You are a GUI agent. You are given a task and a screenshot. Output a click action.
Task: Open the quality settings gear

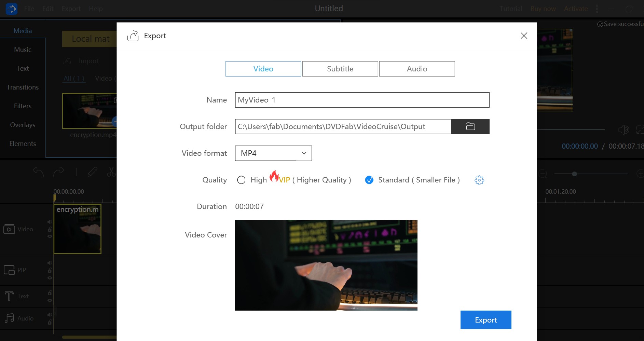pyautogui.click(x=479, y=180)
